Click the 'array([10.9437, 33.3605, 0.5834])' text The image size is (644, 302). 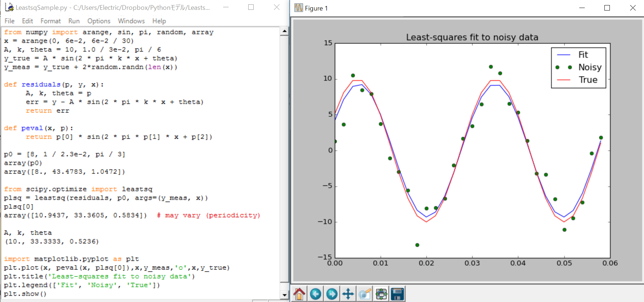[x=75, y=216]
